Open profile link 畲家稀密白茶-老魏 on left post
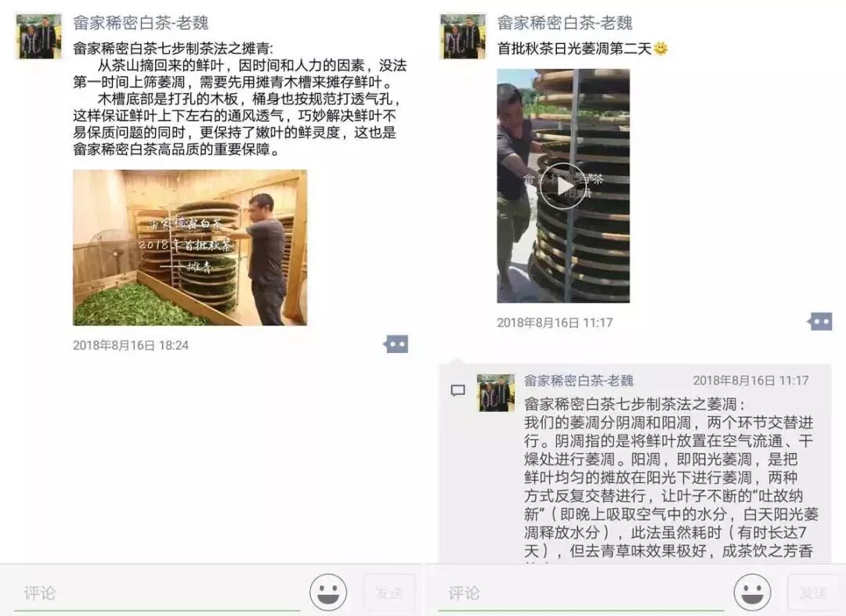This screenshot has width=846, height=616. click(x=141, y=23)
